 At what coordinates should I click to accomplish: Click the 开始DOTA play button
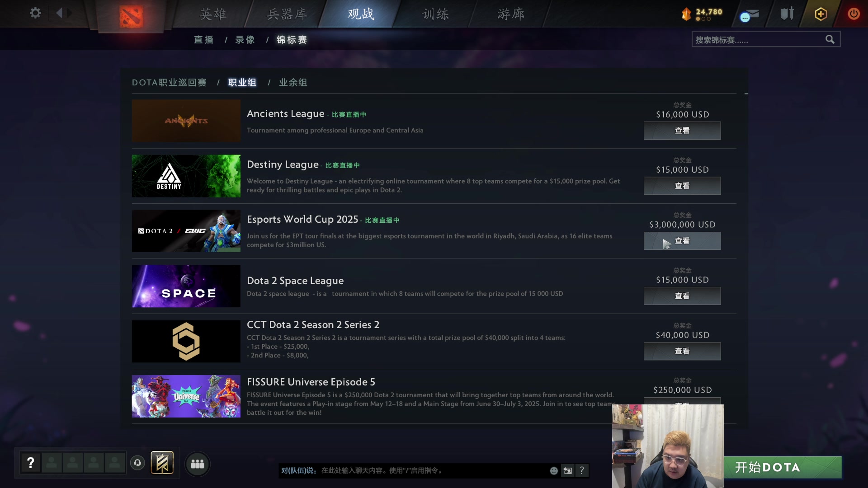pyautogui.click(x=783, y=467)
